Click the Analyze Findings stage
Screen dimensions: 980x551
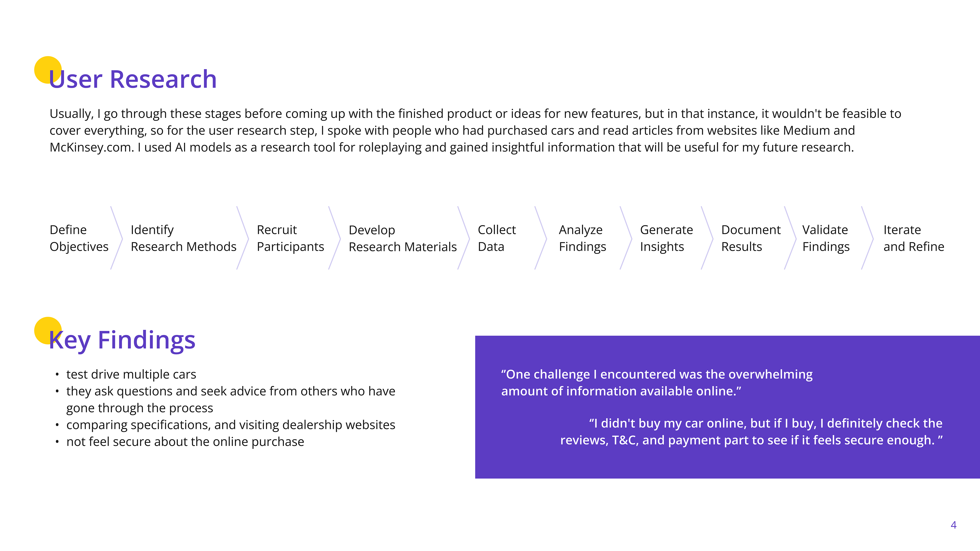582,238
